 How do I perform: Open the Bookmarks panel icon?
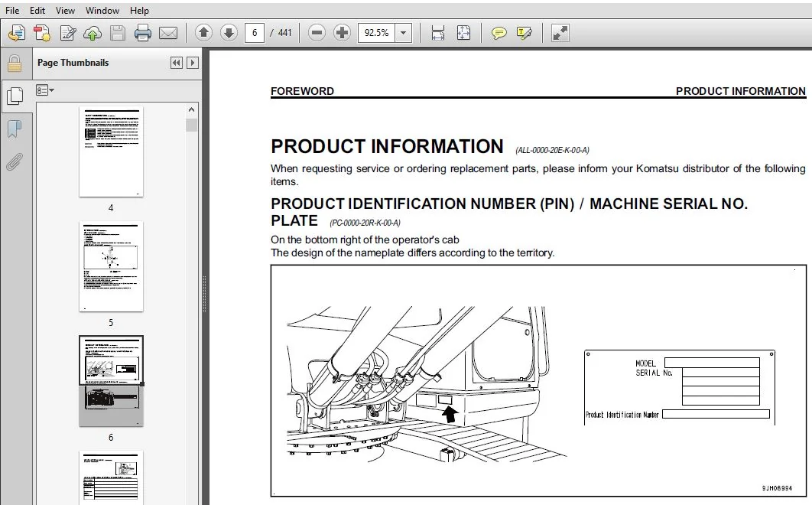[x=15, y=129]
